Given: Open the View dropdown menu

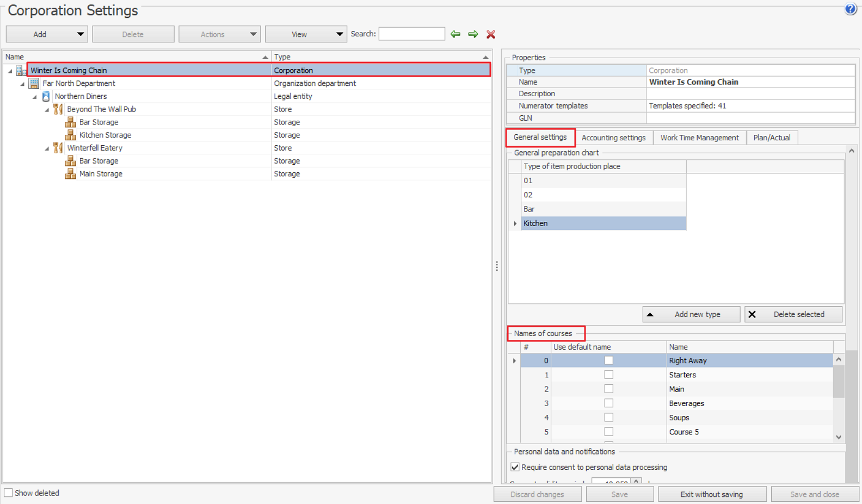Looking at the screenshot, I should [x=339, y=34].
